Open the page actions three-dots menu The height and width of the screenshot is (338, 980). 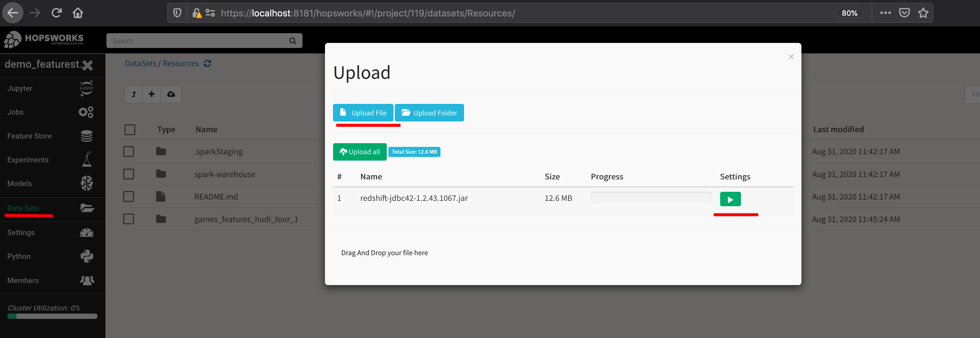tap(885, 13)
